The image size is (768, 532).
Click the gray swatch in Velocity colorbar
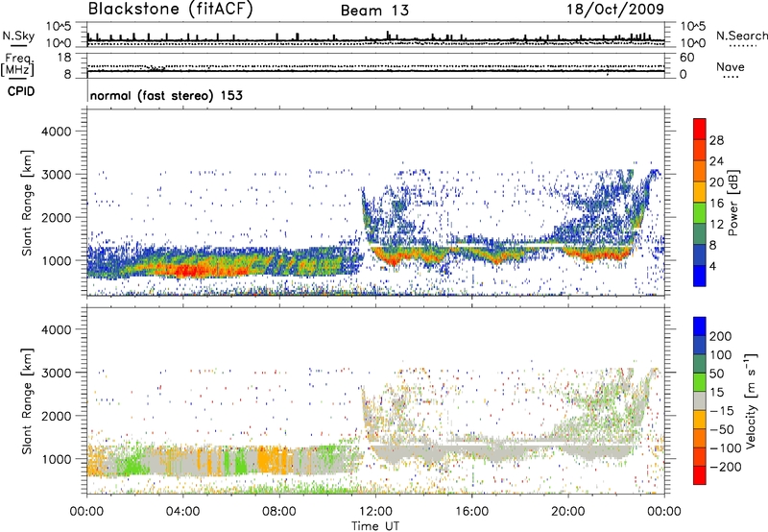point(700,401)
